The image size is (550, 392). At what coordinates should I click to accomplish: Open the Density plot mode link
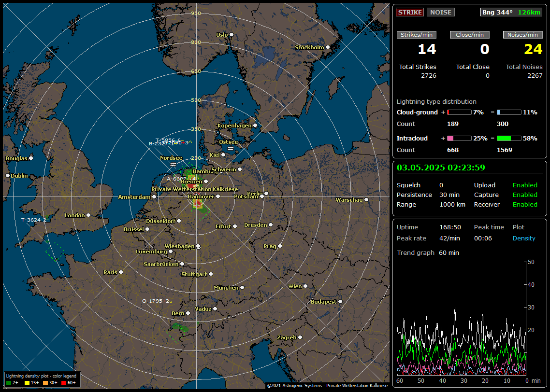click(x=524, y=238)
